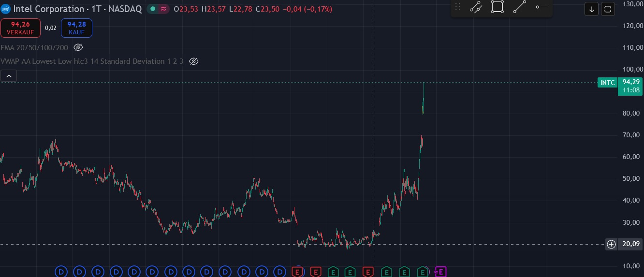Select the EMA 20/50/100/200 indicator label
The height and width of the screenshot is (277, 644).
pyautogui.click(x=34, y=47)
